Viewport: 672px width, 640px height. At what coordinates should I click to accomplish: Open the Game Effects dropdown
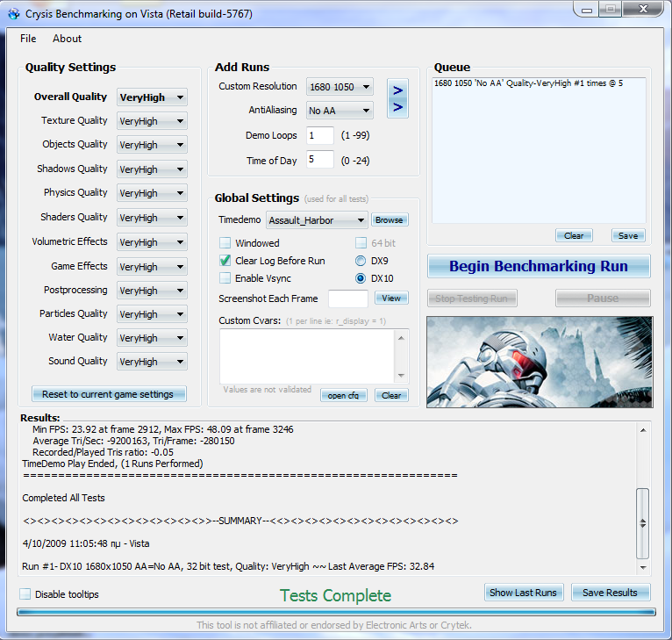[152, 266]
